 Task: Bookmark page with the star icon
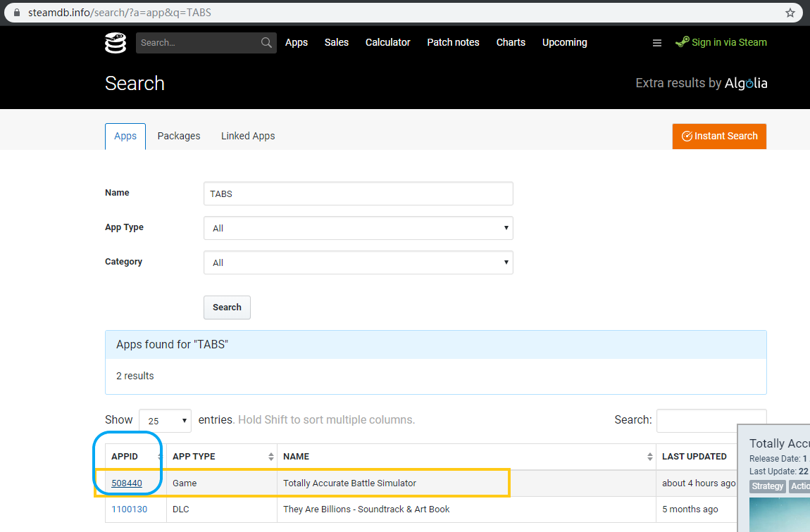click(x=790, y=13)
